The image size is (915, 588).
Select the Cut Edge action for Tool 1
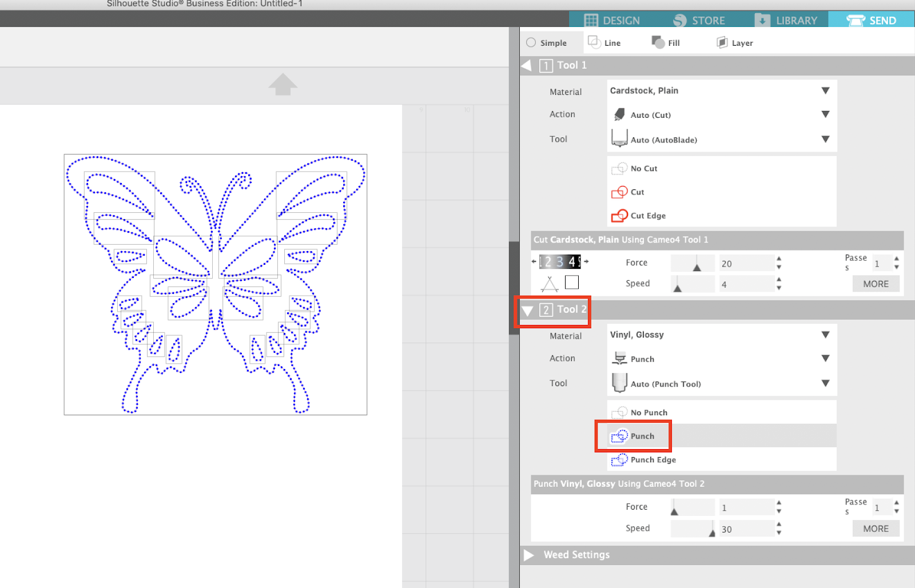[645, 216]
